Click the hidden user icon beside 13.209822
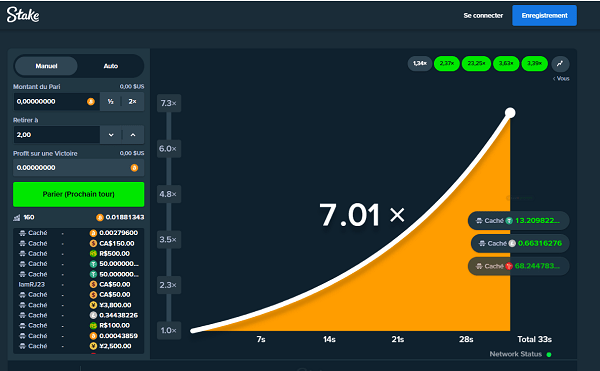Screen dimensions: 600x371 tap(479, 221)
